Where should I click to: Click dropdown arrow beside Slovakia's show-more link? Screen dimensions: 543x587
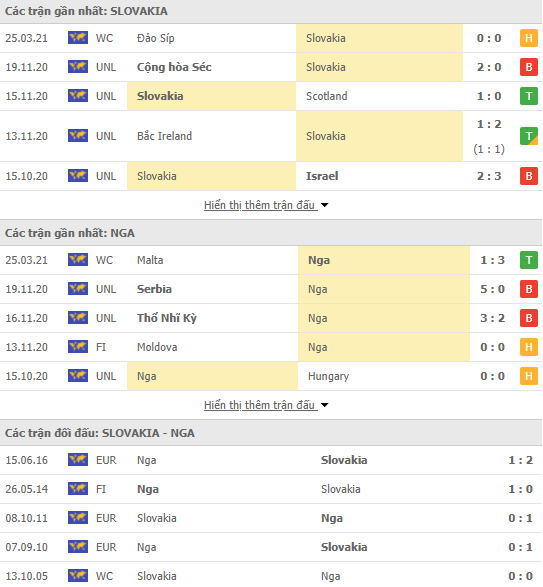coord(324,205)
